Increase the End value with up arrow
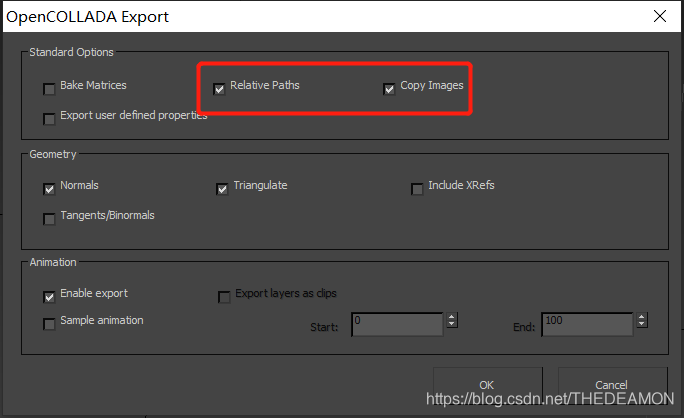Screen dimensions: 684x418 pyautogui.click(x=641, y=316)
